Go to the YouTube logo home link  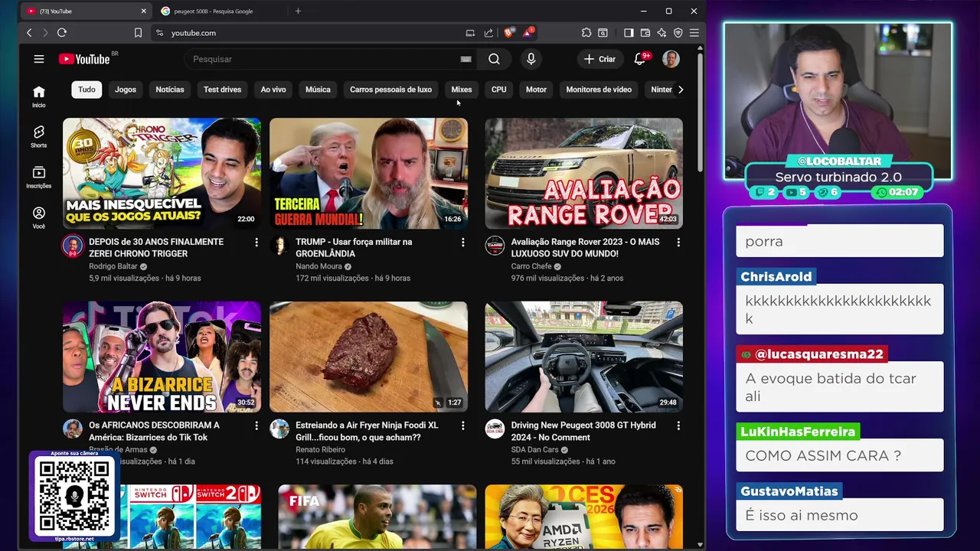tap(84, 59)
